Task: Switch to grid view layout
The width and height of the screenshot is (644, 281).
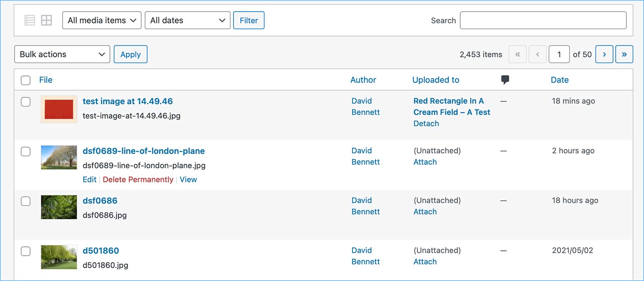Action: point(46,20)
